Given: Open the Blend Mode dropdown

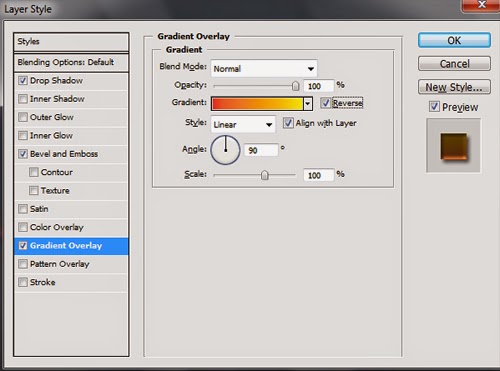Looking at the screenshot, I should (x=264, y=69).
